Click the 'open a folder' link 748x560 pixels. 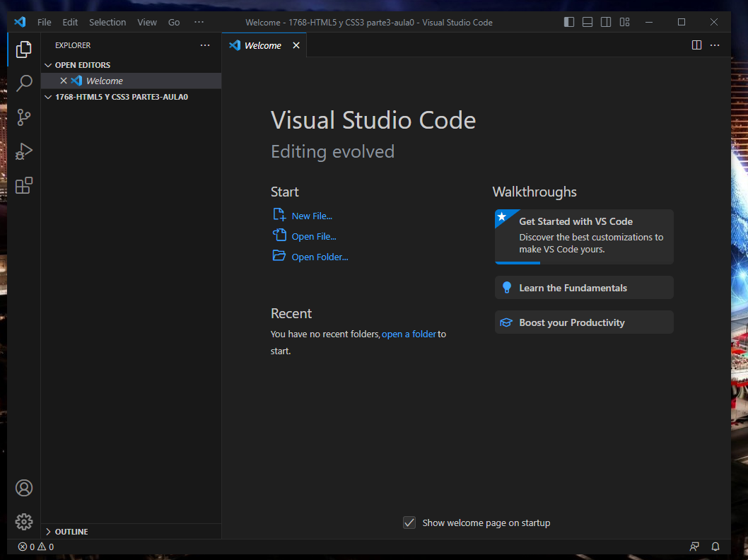pos(409,334)
